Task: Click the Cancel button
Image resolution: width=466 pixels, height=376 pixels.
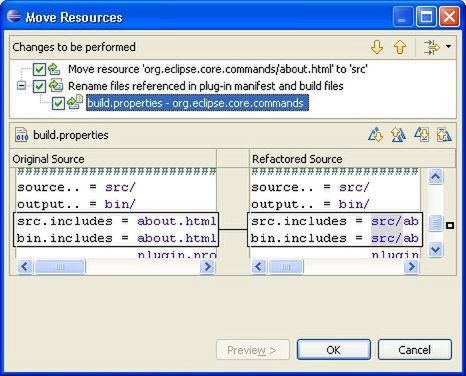Action: pyautogui.click(x=415, y=350)
